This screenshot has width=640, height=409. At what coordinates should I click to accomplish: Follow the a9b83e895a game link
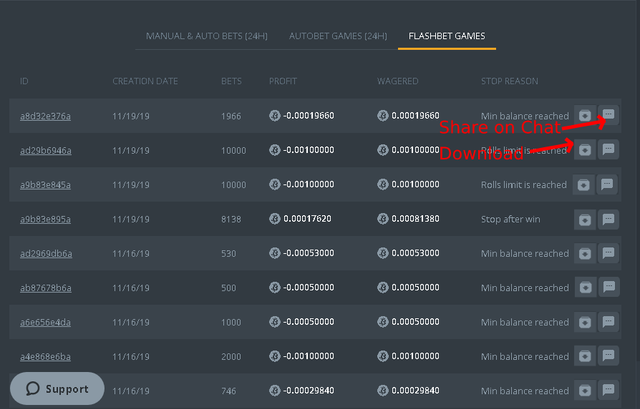pyautogui.click(x=45, y=219)
